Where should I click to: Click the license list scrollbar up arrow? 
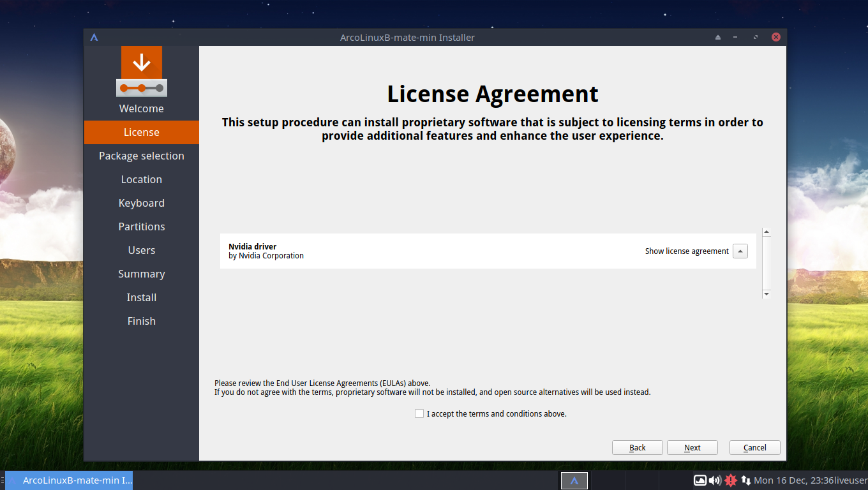pos(767,232)
